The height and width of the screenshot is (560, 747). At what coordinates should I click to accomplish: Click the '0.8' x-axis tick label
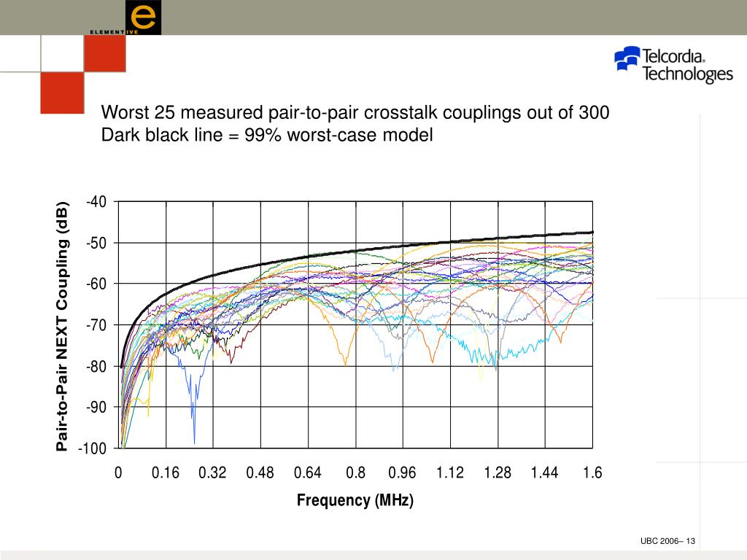click(355, 472)
